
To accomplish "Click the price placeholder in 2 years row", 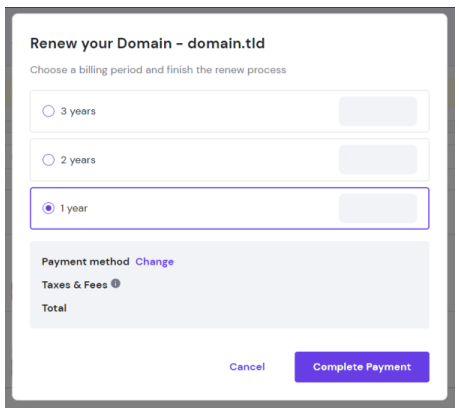I will tap(378, 159).
